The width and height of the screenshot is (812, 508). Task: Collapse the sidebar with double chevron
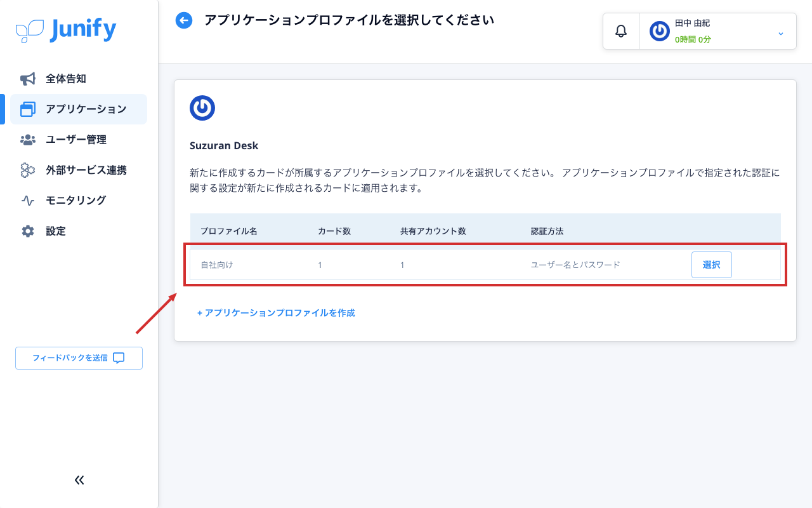(x=79, y=480)
